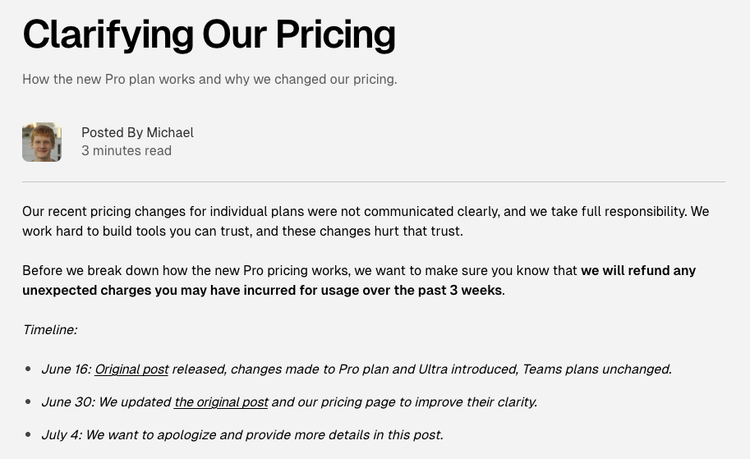Screen dimensions: 750x459
Task: Open "the original post" link in June 30 entry
Action: 221,402
